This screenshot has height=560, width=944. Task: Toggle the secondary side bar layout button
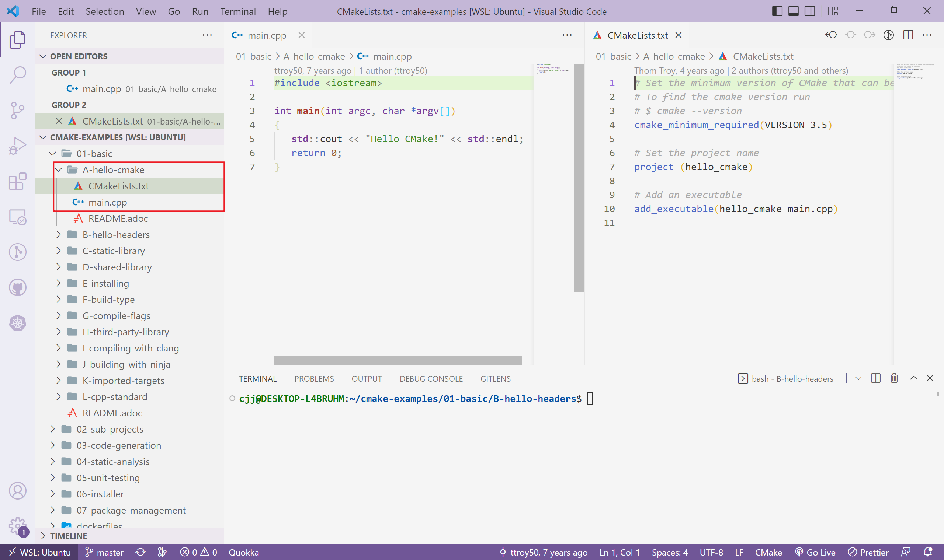tap(809, 11)
